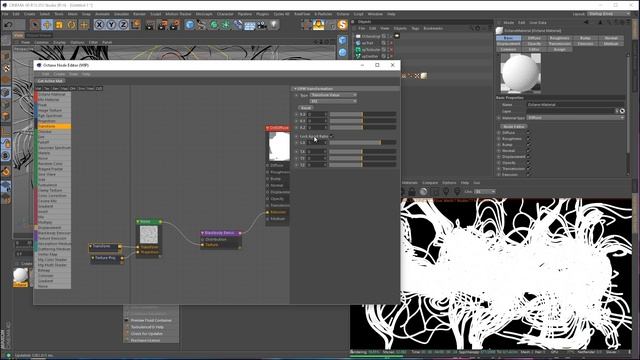Toggle the Y axis lock
This screenshot has height=360, width=640.
coord(111,25)
